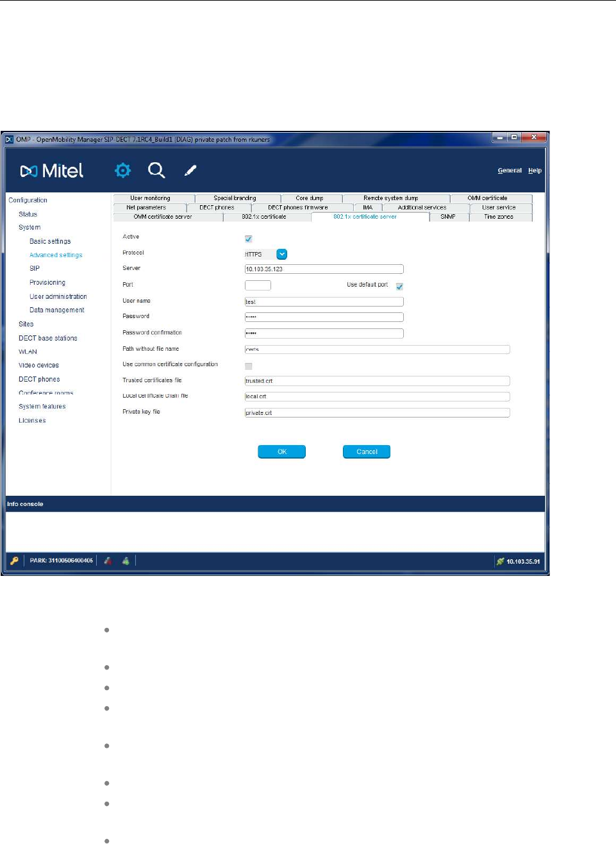Select the SNMP tab
The height and width of the screenshot is (844, 616).
click(x=449, y=217)
